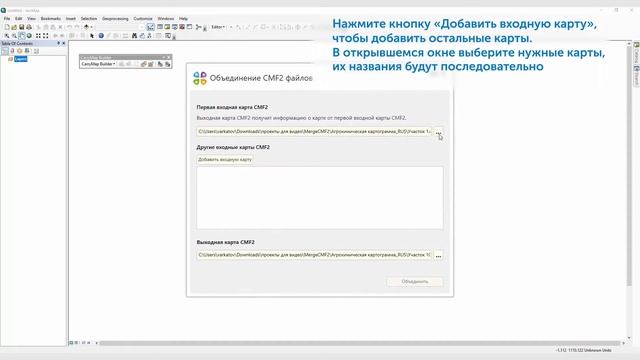Switch TOC to List By Source
The height and width of the screenshot is (360, 640).
12,51
